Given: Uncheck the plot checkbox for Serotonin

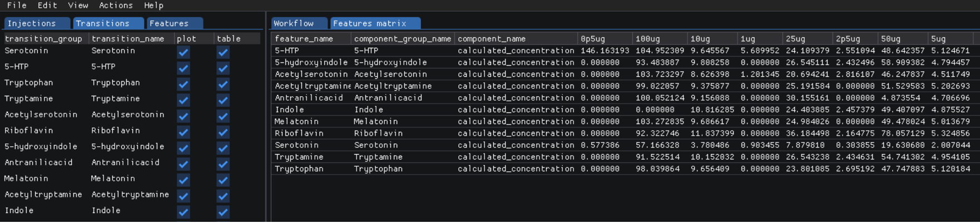Looking at the screenshot, I should (183, 52).
